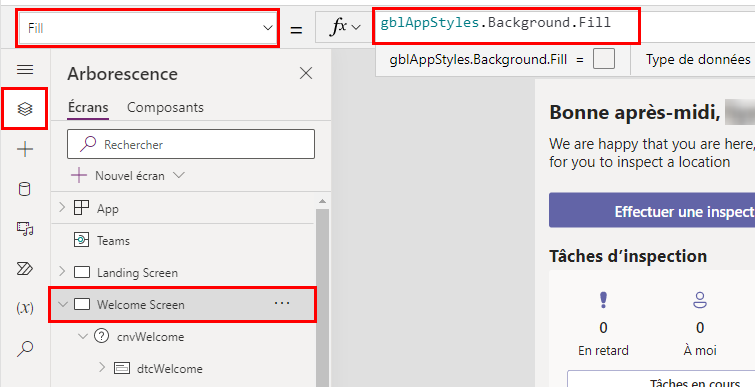Close the Arborescence panel
The width and height of the screenshot is (755, 387).
point(306,74)
